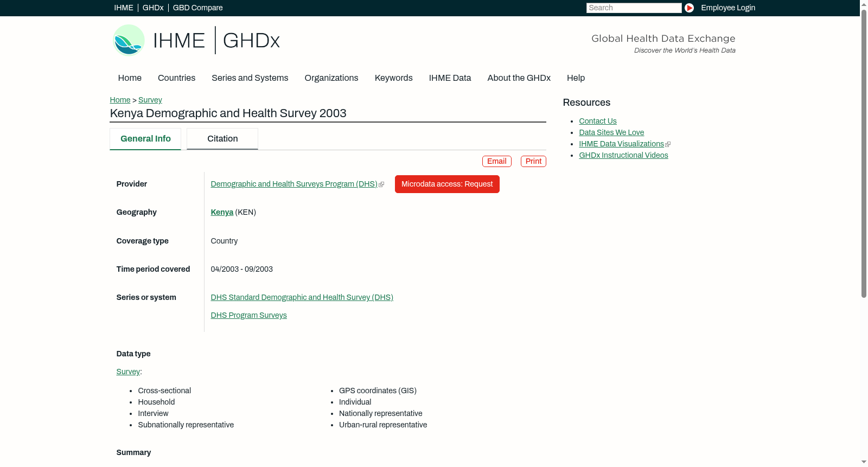Screen dimensions: 868x467
Task: Open Kenya geography link
Action: (222, 213)
